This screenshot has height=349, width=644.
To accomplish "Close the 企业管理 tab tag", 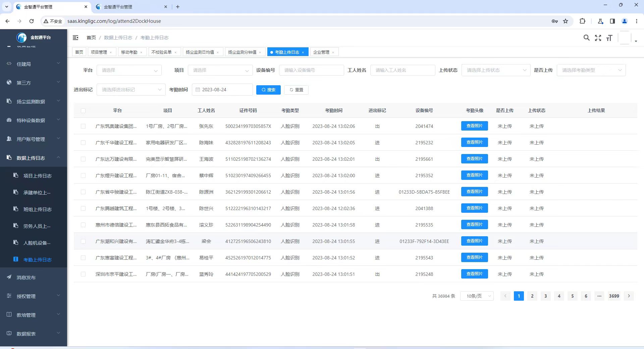I will coord(333,52).
